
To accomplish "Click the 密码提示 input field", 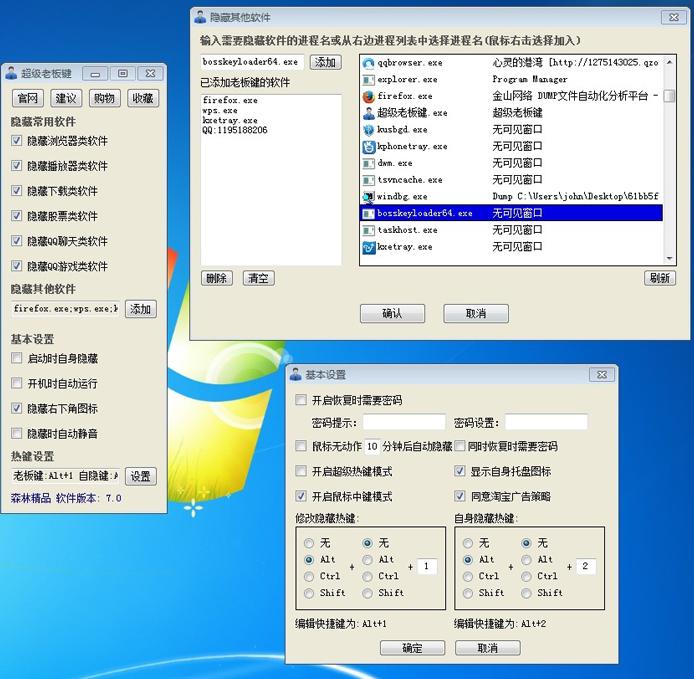I will 404,422.
